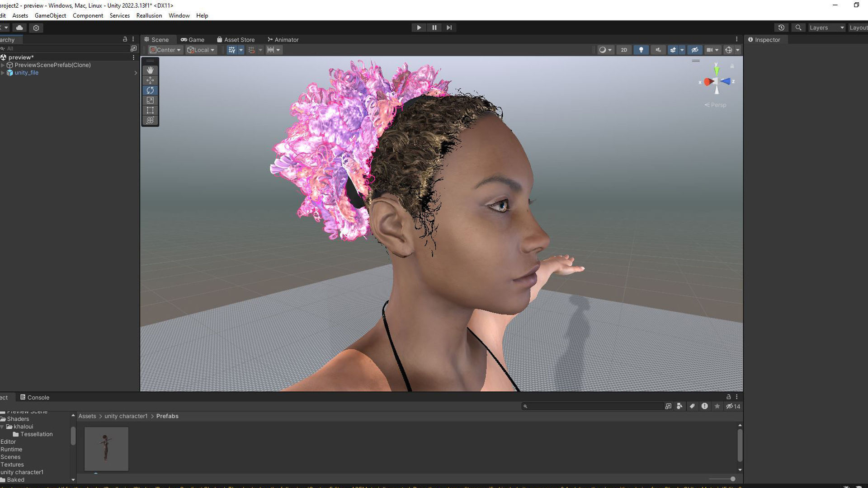Open draw mode shading dropdown

coord(605,50)
